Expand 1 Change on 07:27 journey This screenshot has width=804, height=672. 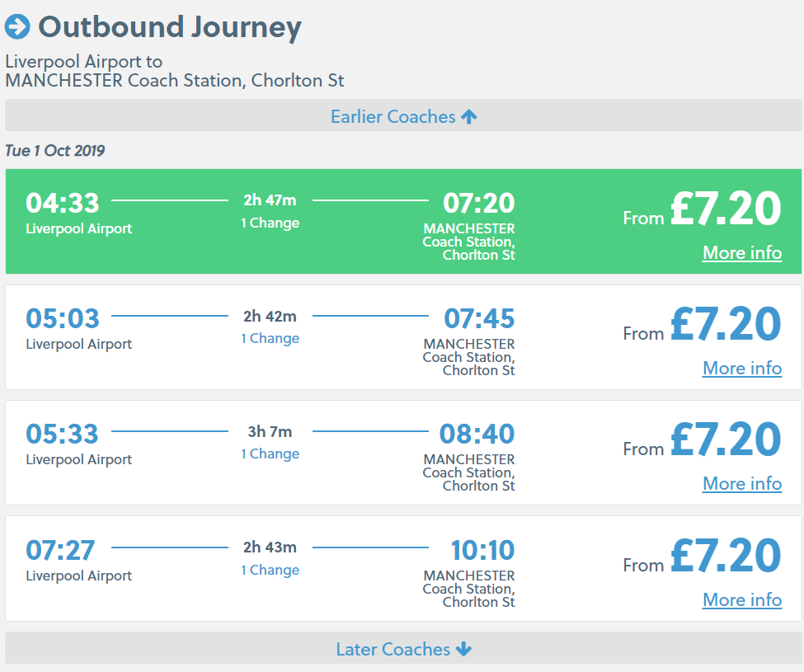tap(270, 570)
